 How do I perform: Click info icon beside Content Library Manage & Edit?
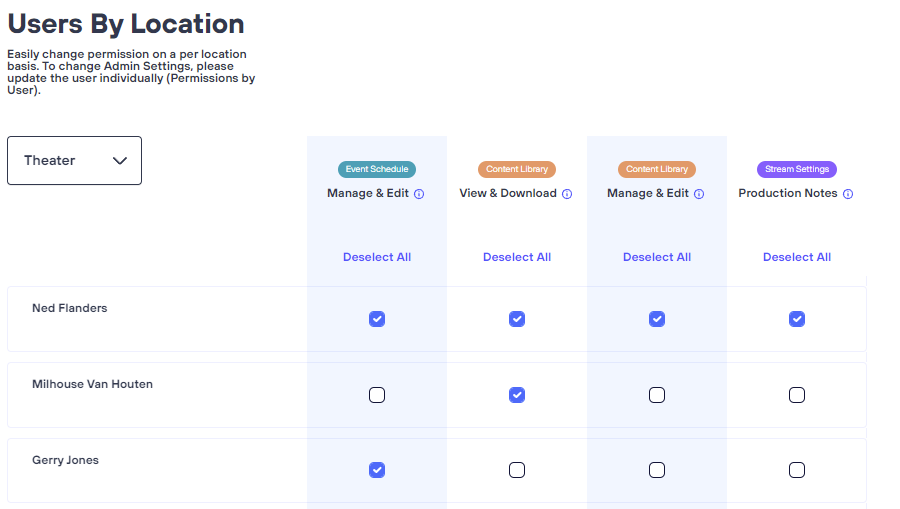699,194
